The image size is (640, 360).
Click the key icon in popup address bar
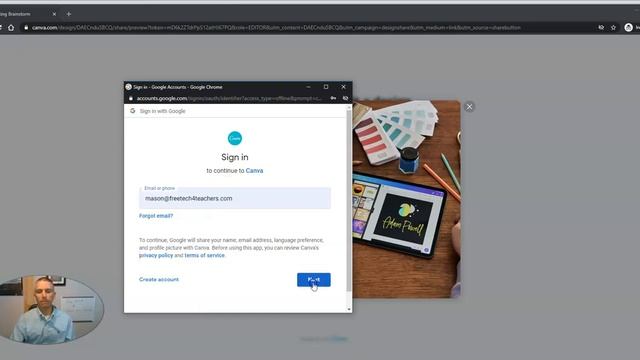pos(333,98)
